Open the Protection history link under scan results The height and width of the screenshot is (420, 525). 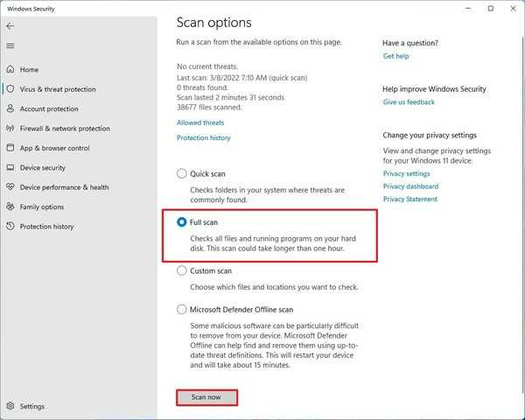204,137
